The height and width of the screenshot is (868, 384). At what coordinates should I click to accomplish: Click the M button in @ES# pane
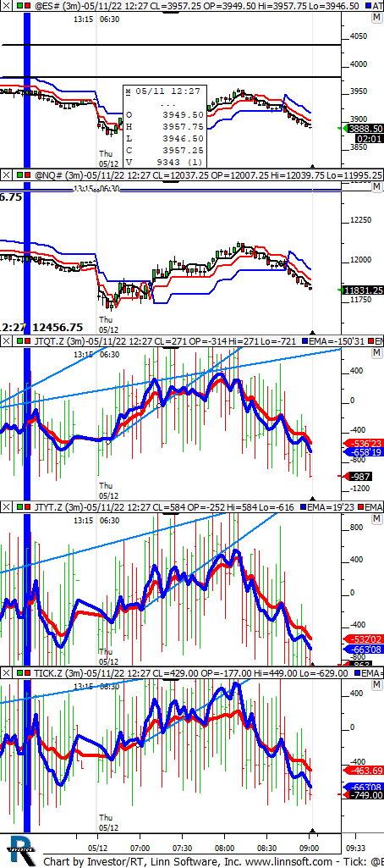[x=377, y=19]
